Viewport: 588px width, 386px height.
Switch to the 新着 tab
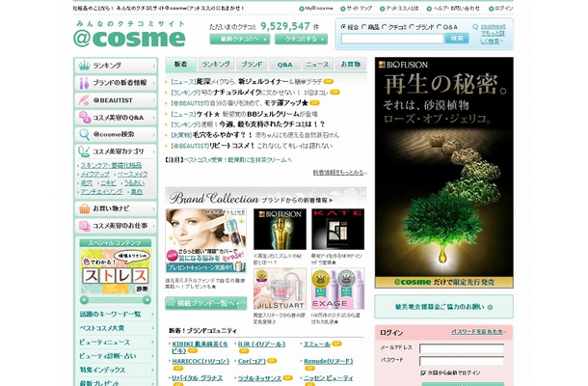coord(181,65)
